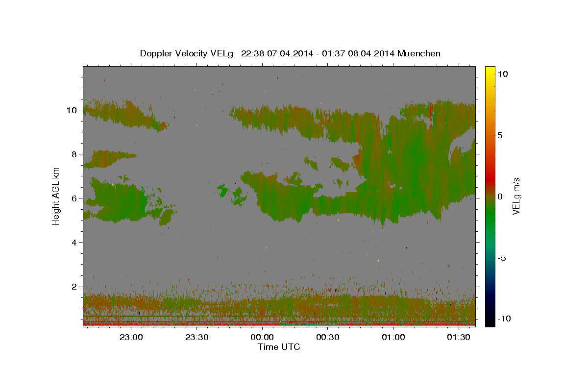588x392 pixels.
Task: Click the 'Height AGL km' axis label
Action: 56,196
